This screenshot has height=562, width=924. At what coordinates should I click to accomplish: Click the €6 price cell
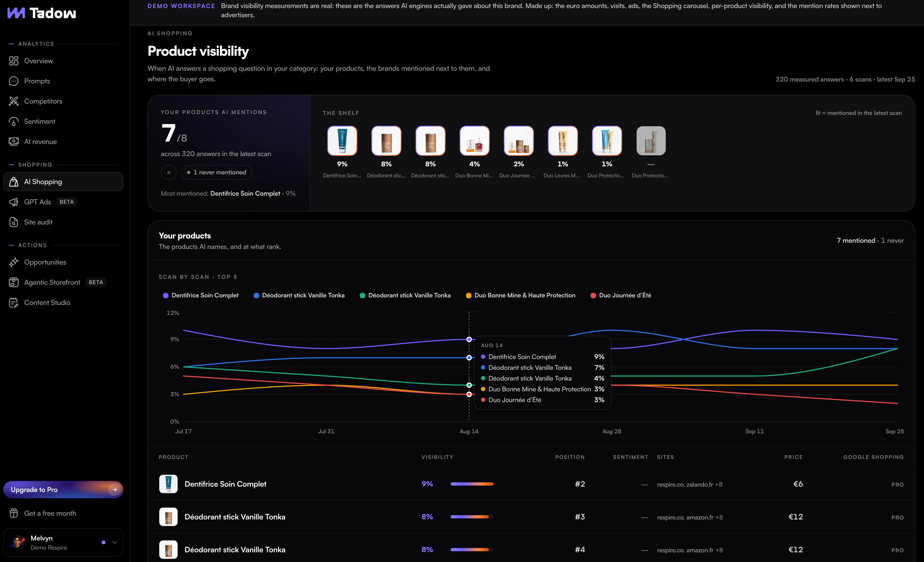[x=798, y=484]
